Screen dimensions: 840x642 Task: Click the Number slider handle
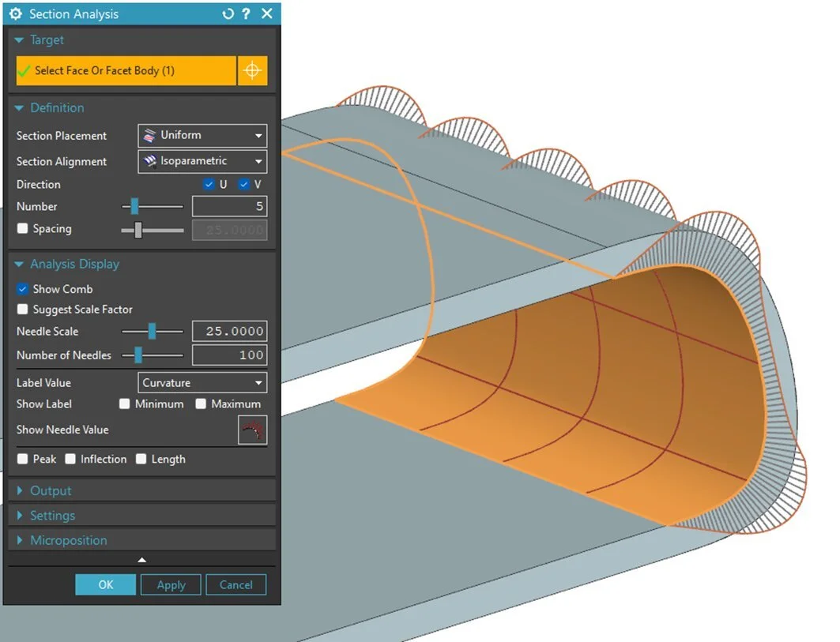134,206
